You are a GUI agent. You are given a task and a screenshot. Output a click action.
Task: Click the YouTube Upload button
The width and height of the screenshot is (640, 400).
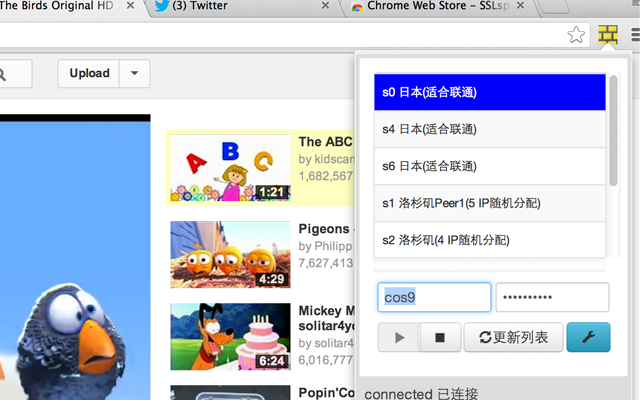coord(89,73)
